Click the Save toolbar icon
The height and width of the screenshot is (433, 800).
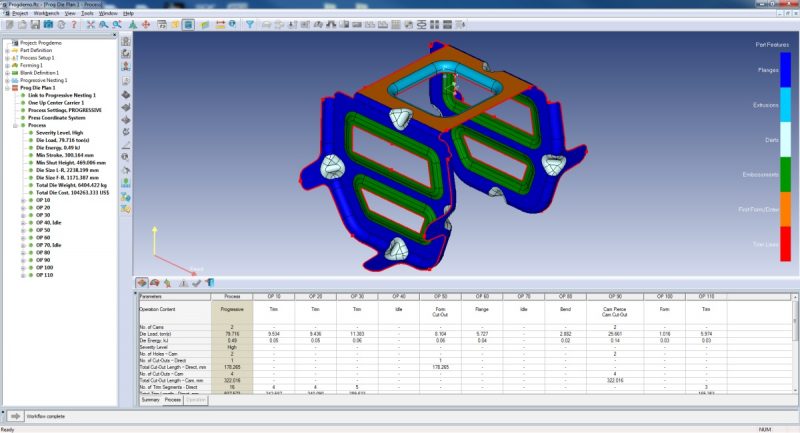pos(35,24)
